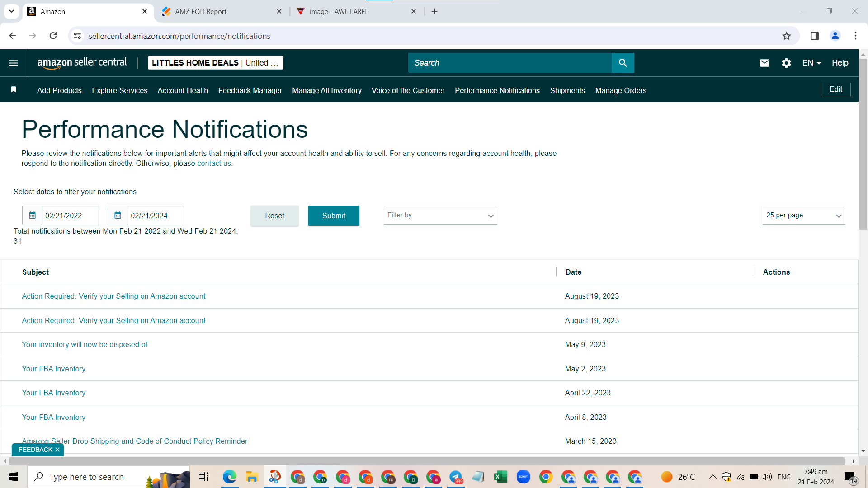Open the Seller Central hamburger menu
Screen dimensions: 868x488
point(14,63)
